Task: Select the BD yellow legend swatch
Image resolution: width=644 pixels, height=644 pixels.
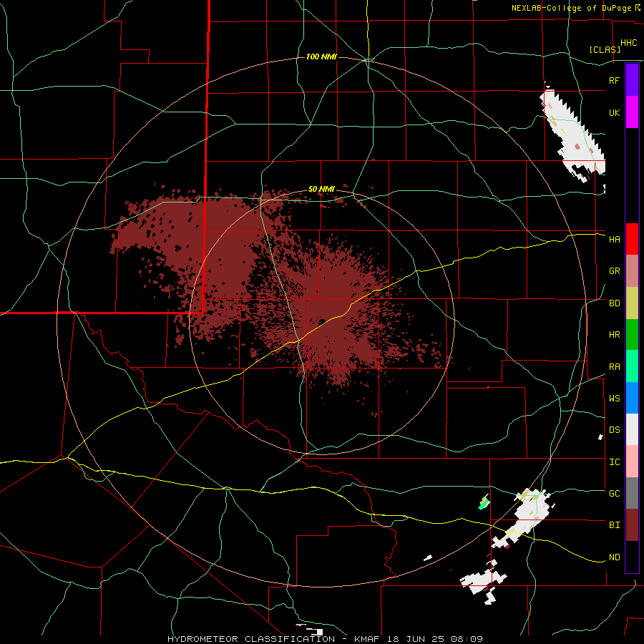Action: tap(632, 303)
